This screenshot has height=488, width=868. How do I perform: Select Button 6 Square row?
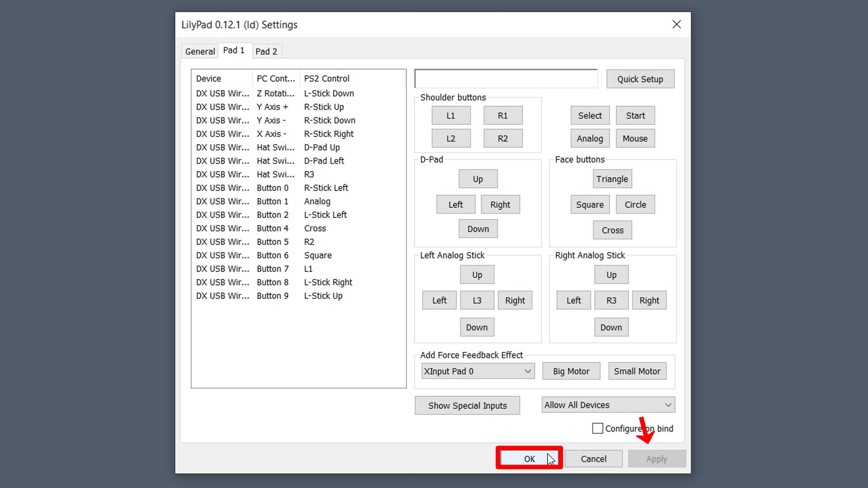pyautogui.click(x=298, y=255)
